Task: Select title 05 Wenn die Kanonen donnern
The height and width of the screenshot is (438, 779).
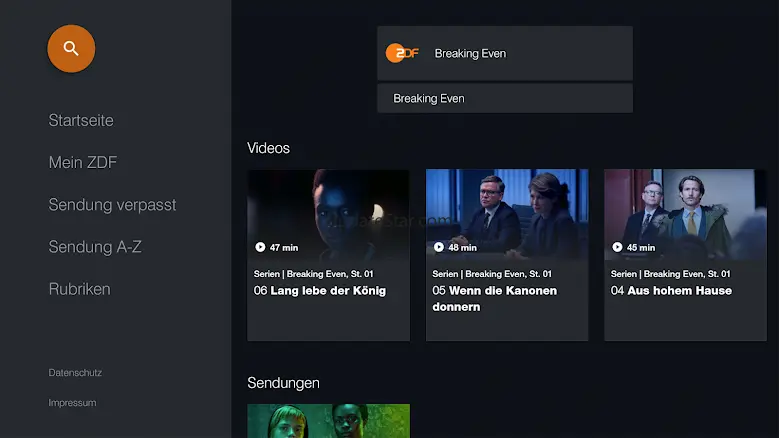Action: [x=494, y=298]
